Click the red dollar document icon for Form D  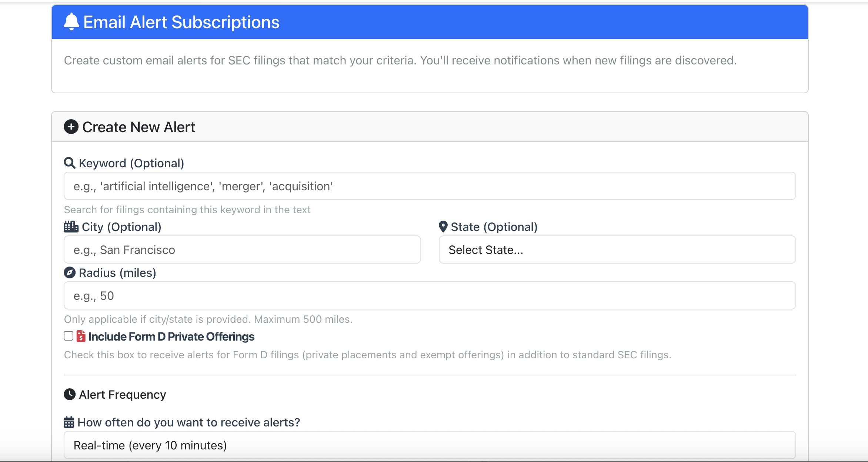81,336
